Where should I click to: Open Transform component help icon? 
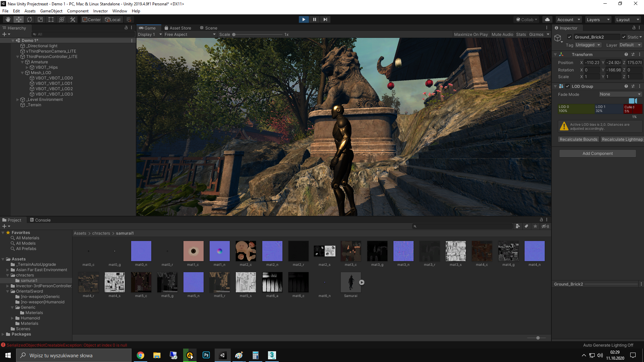626,54
